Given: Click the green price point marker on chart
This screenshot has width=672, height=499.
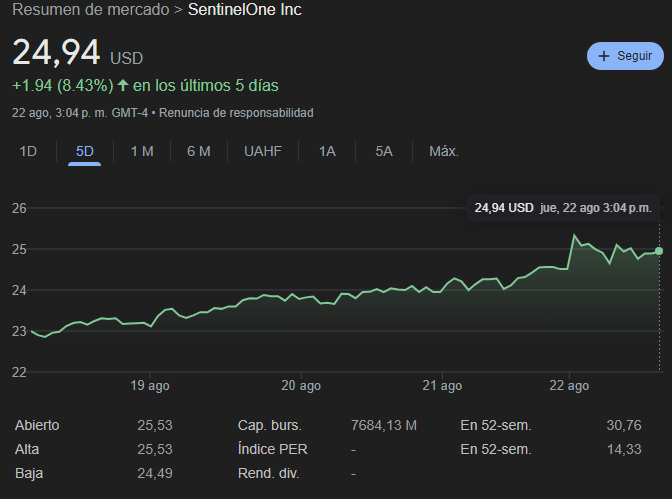Looking at the screenshot, I should pyautogui.click(x=659, y=251).
